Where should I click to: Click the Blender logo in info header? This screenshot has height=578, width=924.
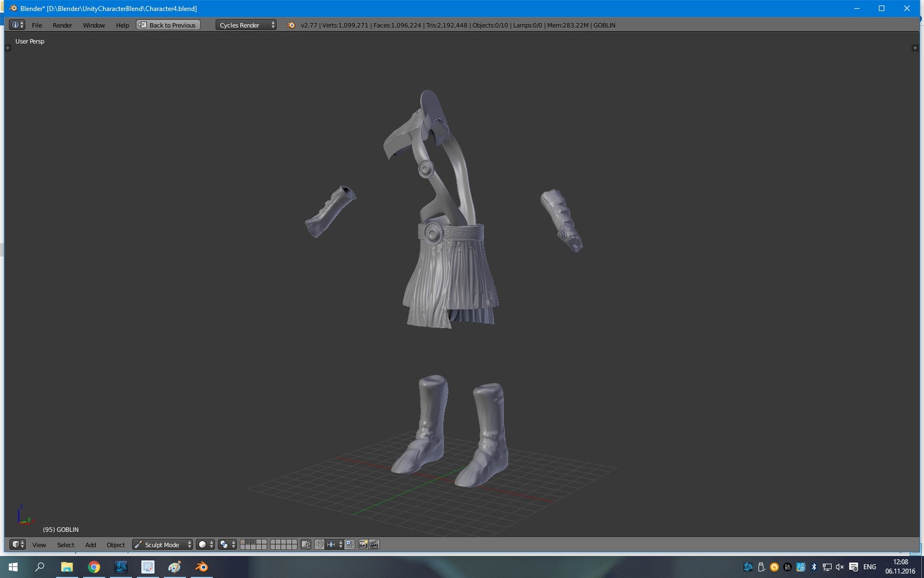(291, 25)
